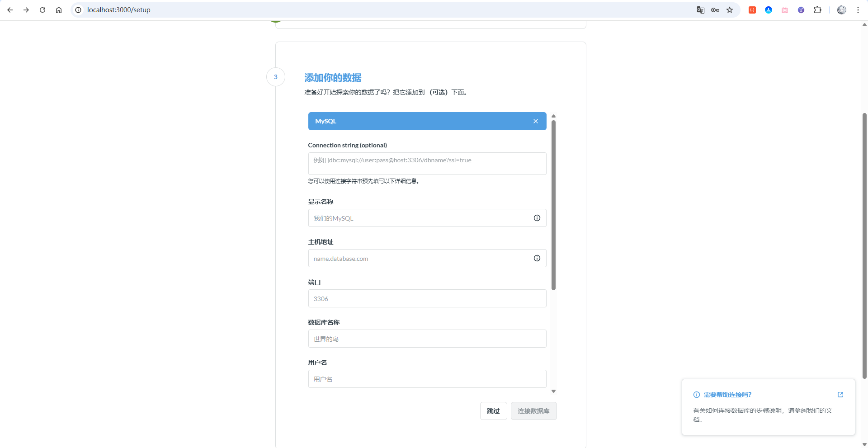Click the X to deselect MySQL
868x448 pixels.
[535, 121]
